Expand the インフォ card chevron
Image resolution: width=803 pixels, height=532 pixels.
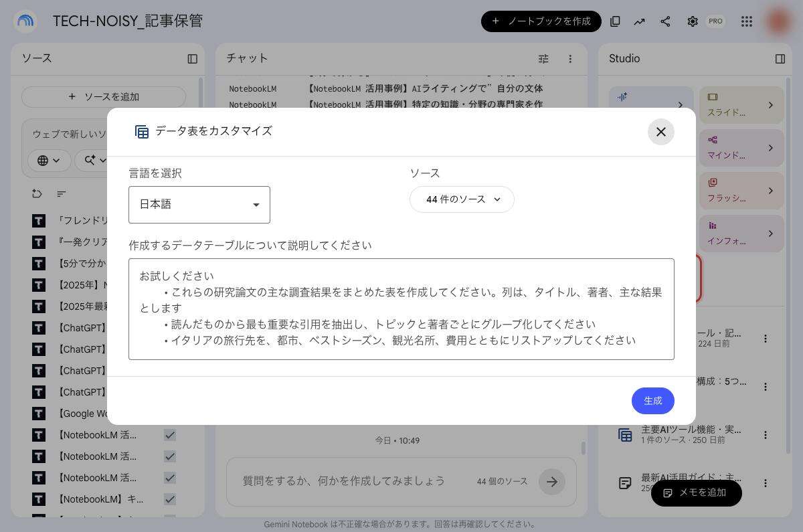click(771, 234)
